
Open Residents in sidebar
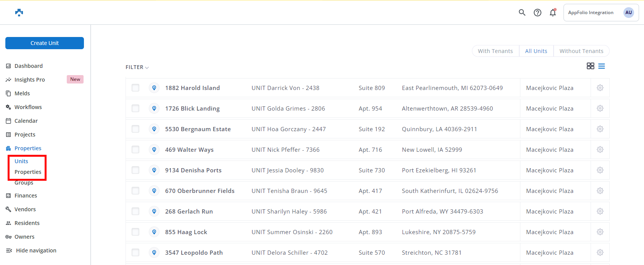(x=23, y=223)
